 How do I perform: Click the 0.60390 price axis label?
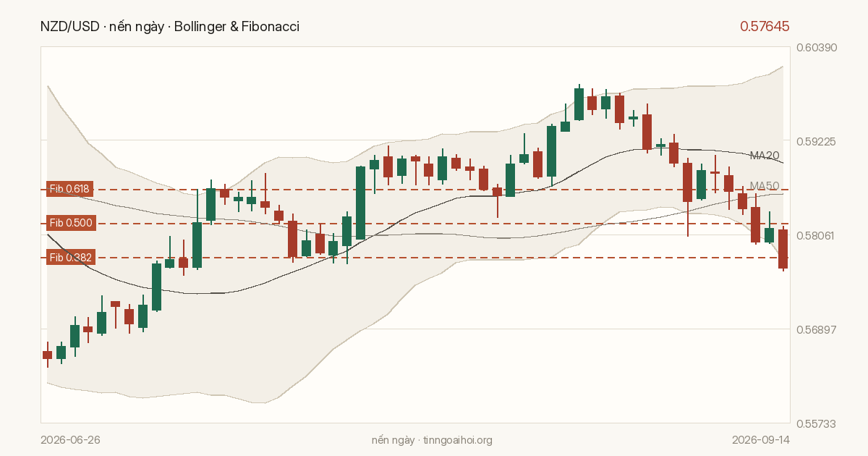[x=817, y=47]
